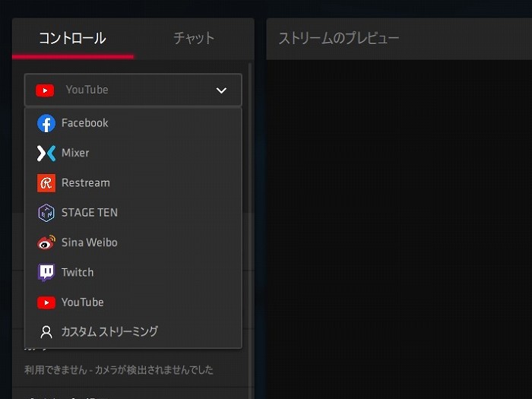Click the camera not detected message text
The image size is (532, 399).
click(119, 370)
